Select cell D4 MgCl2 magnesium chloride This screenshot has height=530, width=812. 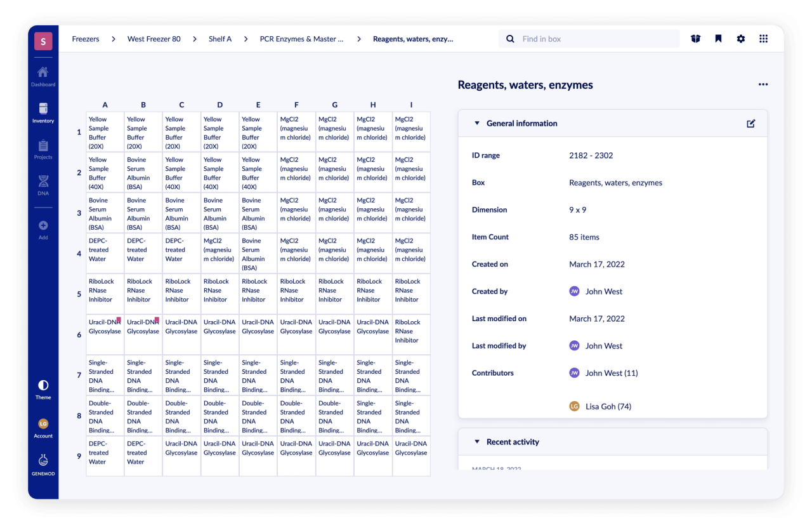tap(220, 254)
